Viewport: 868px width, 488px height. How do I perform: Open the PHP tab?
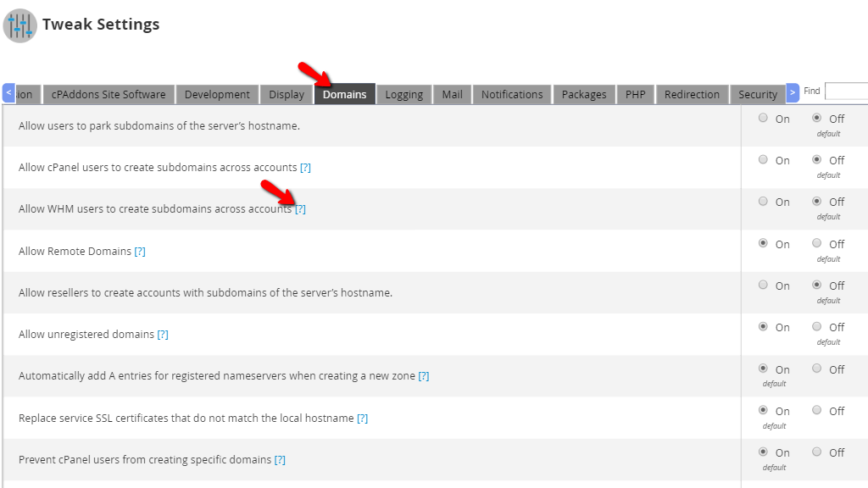(x=636, y=95)
